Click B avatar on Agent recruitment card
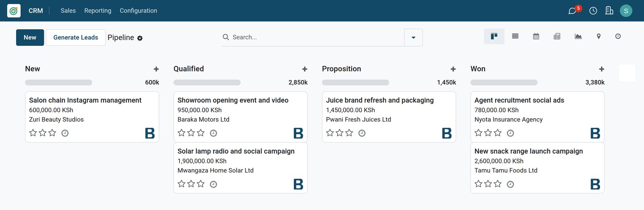Image resolution: width=644 pixels, height=210 pixels. click(595, 133)
